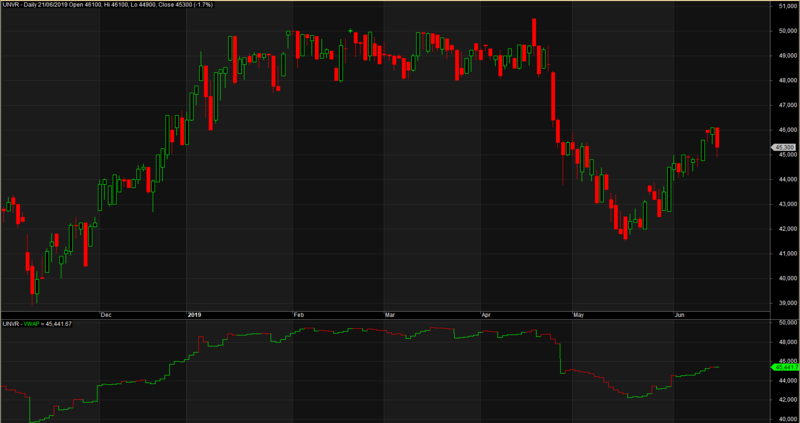Viewport: 800px width, 423px height.
Task: Click the Mar month label on time axis
Action: pos(390,315)
